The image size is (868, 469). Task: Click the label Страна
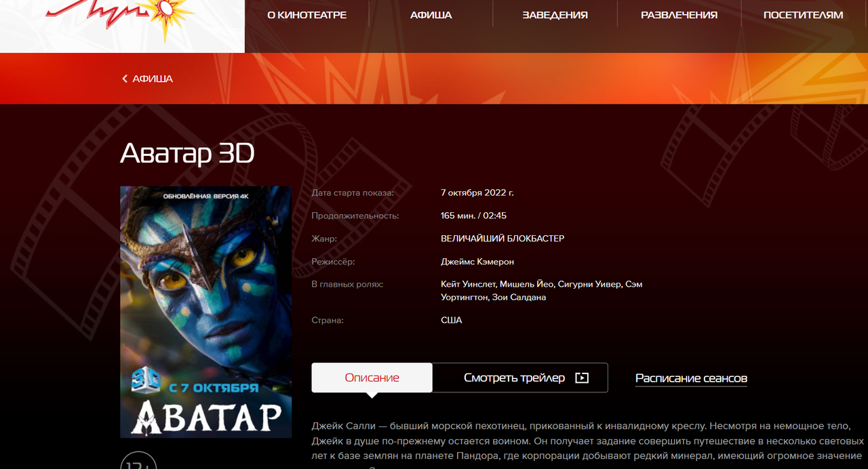pos(328,320)
